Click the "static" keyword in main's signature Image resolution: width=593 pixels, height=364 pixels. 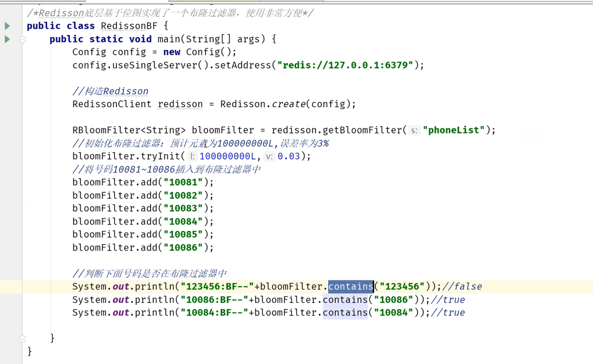(x=106, y=39)
